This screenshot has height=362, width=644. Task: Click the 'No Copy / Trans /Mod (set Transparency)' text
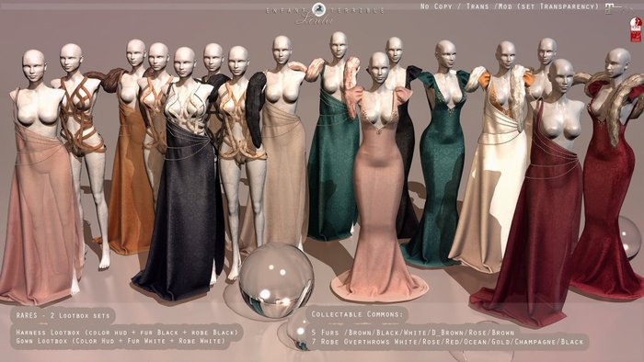tap(510, 6)
